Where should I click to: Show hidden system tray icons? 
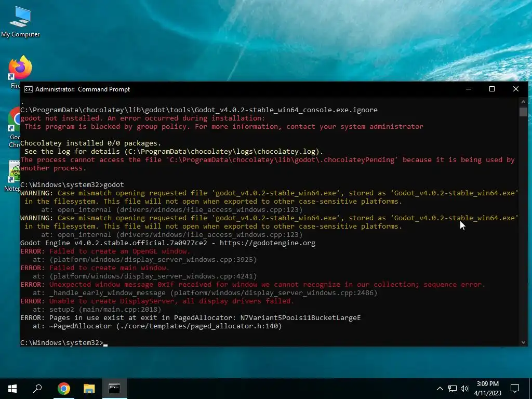point(440,389)
